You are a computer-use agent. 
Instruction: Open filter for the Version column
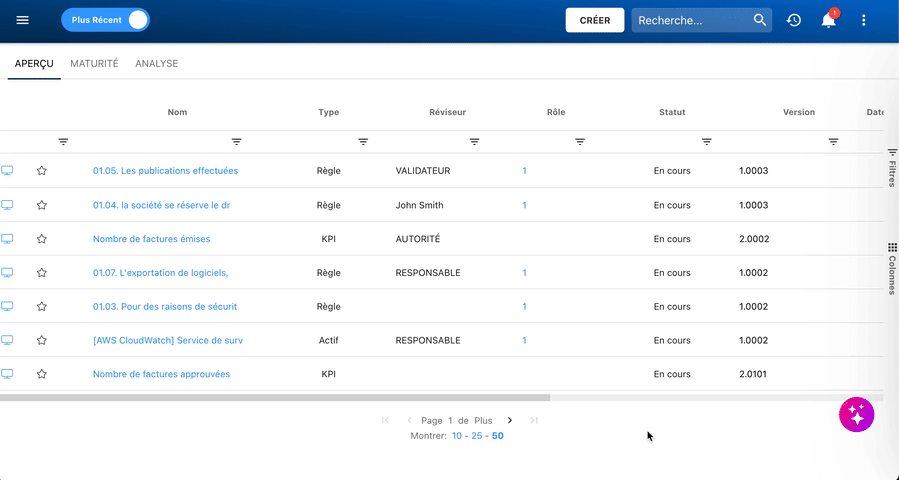[x=833, y=142]
